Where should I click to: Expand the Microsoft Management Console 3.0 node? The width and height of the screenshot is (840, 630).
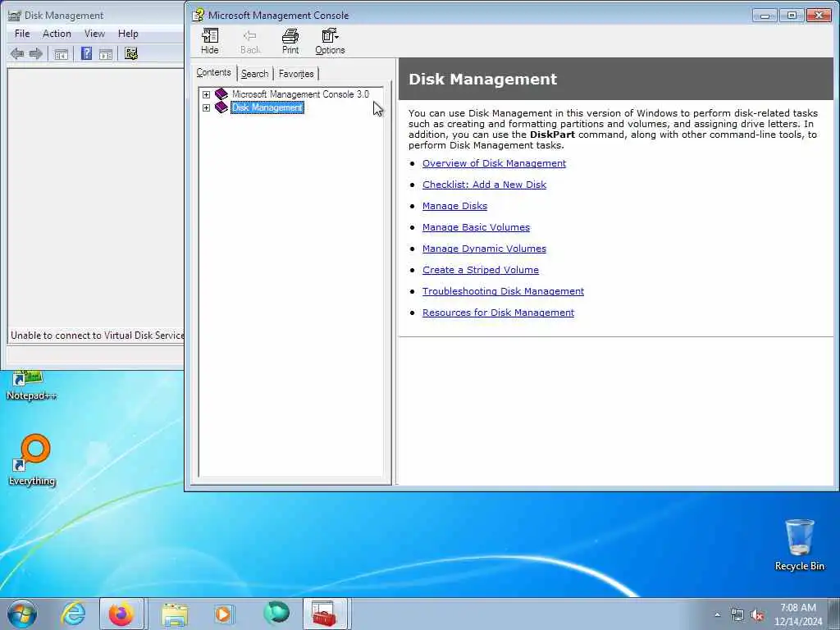click(x=206, y=94)
